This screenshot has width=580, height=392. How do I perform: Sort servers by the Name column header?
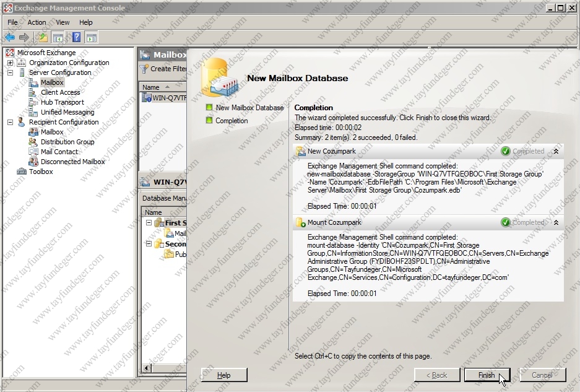click(163, 87)
